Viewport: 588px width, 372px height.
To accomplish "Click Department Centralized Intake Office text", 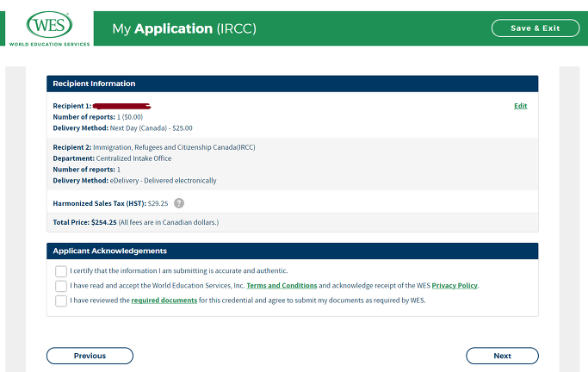I will pos(112,158).
